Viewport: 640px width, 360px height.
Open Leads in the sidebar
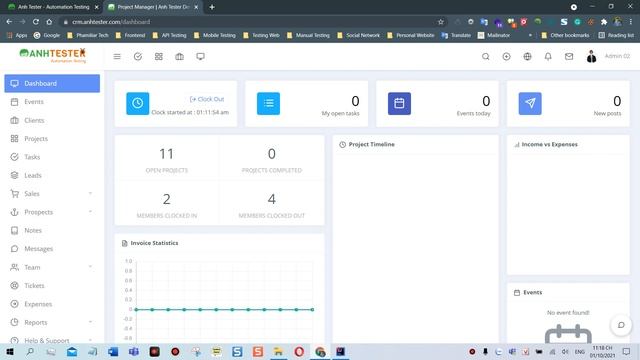[x=52, y=175]
